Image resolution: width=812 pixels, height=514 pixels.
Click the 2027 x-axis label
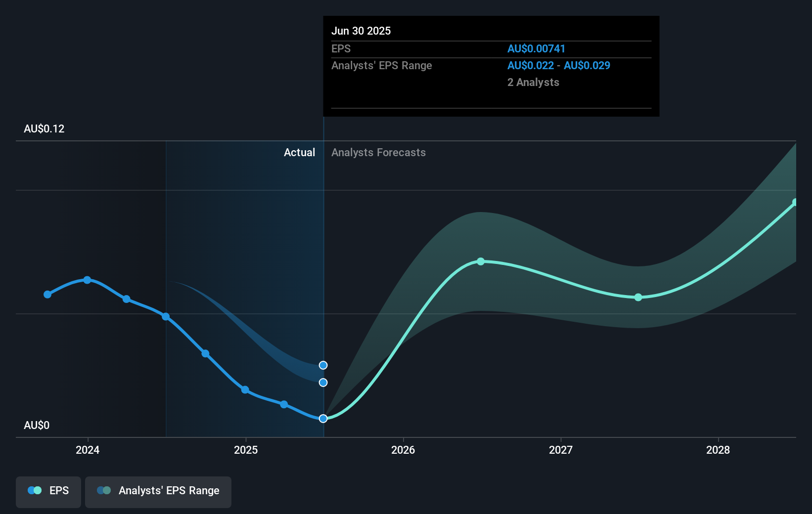tap(561, 450)
